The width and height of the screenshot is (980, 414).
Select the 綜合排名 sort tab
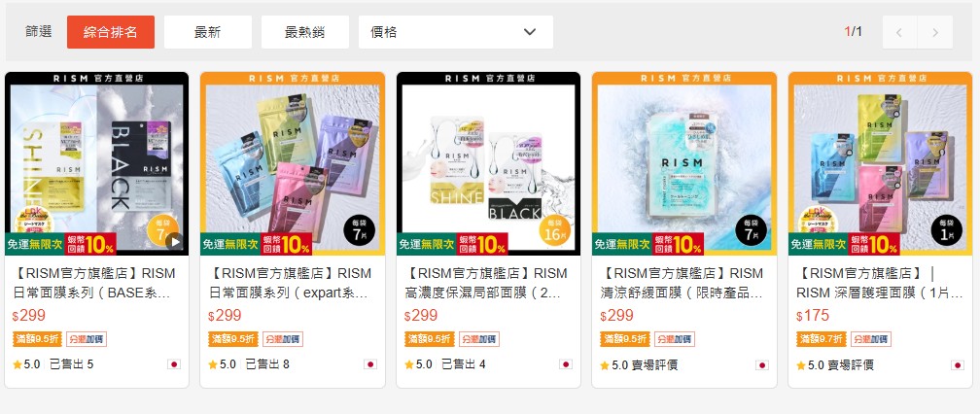(x=111, y=32)
